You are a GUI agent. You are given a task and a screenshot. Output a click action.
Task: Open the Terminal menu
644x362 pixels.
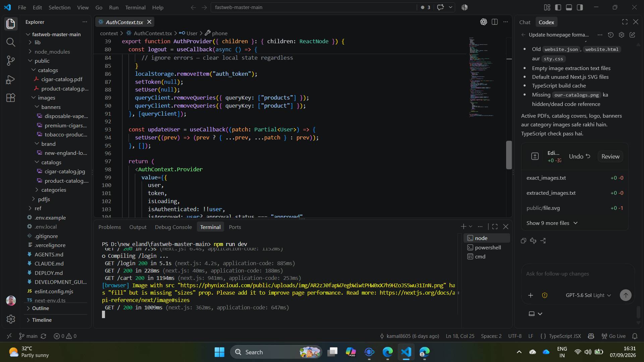pyautogui.click(x=135, y=7)
